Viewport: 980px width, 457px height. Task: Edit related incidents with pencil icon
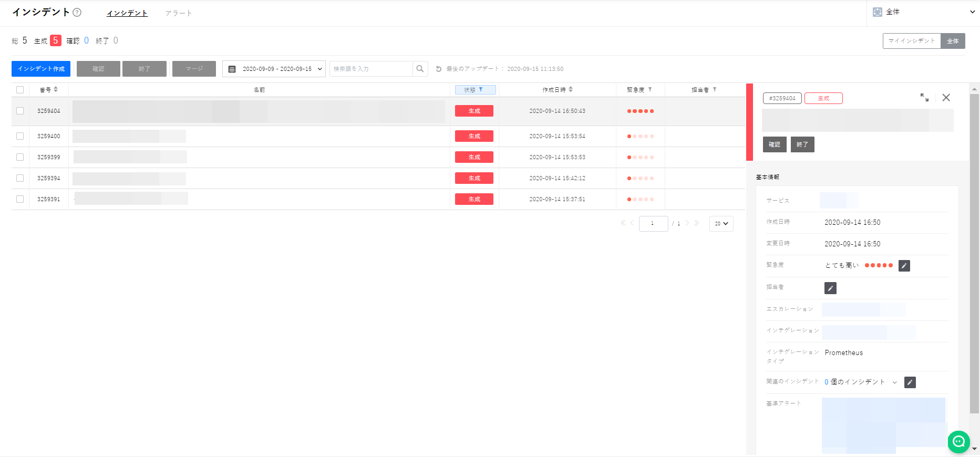910,382
